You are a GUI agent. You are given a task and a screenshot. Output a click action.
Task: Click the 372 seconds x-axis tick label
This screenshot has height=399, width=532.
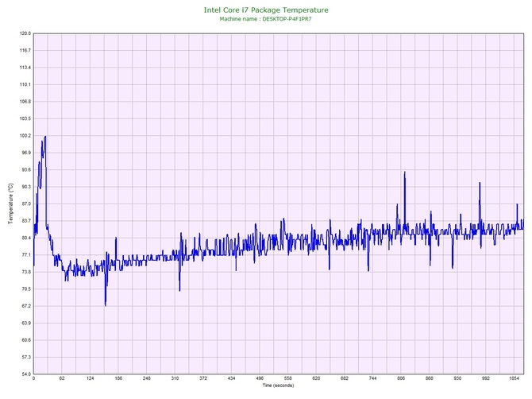(x=203, y=378)
